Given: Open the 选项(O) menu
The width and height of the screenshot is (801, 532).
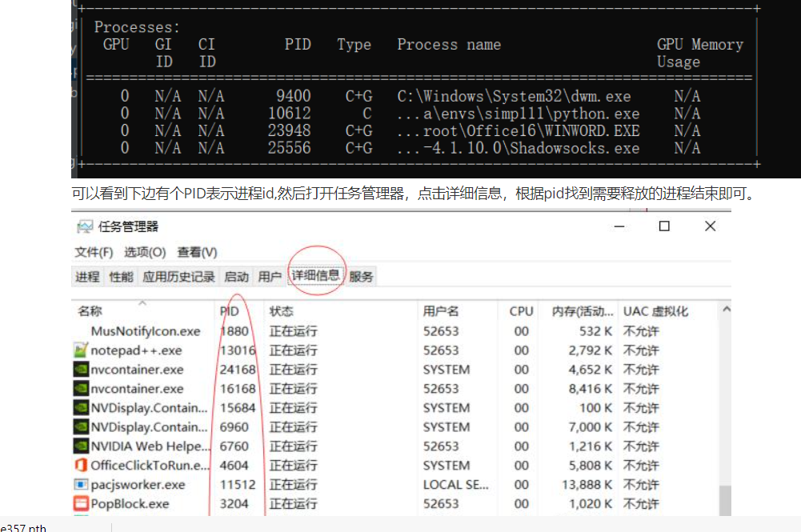Looking at the screenshot, I should pos(145,252).
